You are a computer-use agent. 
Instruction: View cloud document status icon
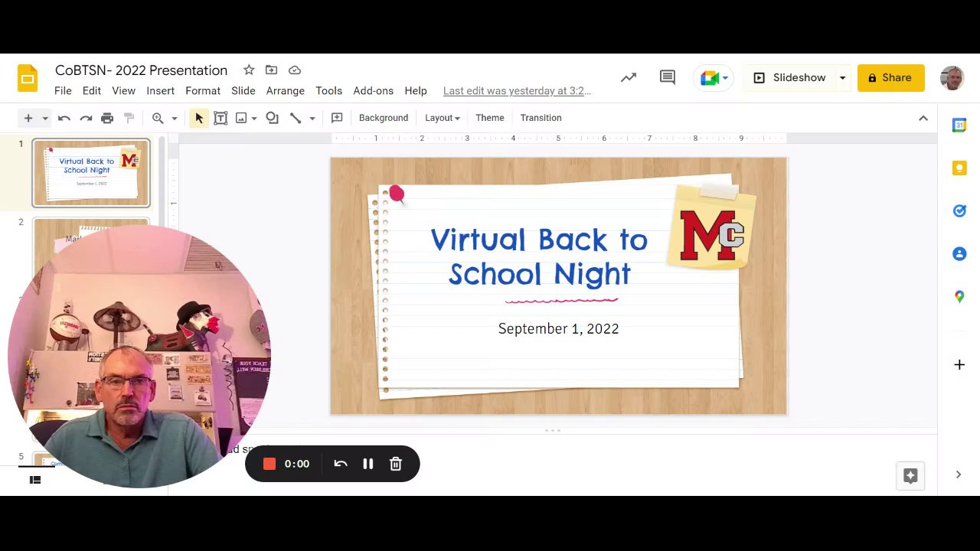pyautogui.click(x=295, y=70)
